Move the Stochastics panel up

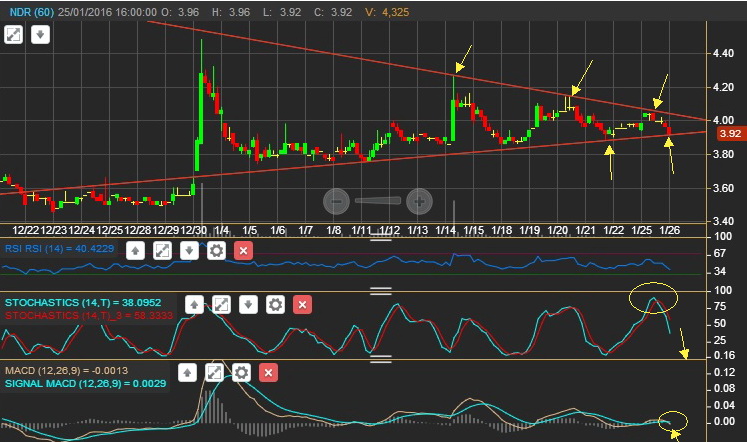194,305
